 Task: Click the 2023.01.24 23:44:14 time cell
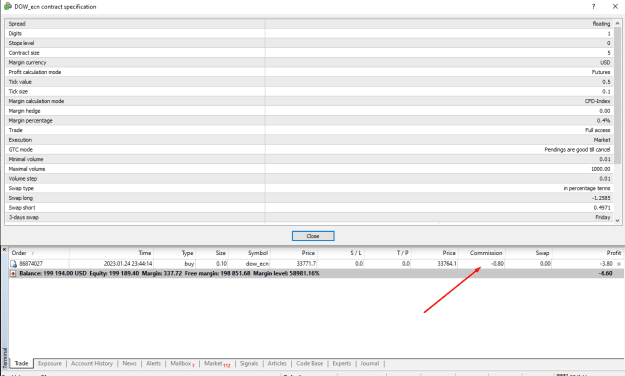click(128, 264)
